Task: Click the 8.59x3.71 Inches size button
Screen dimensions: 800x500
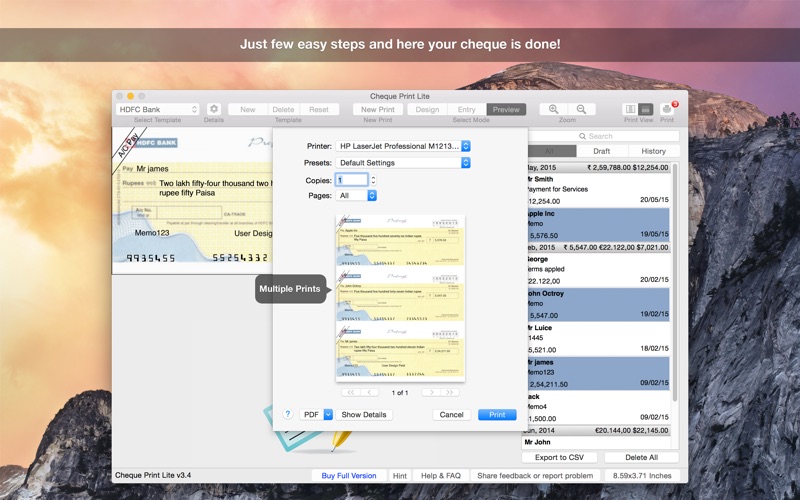Action: point(642,476)
